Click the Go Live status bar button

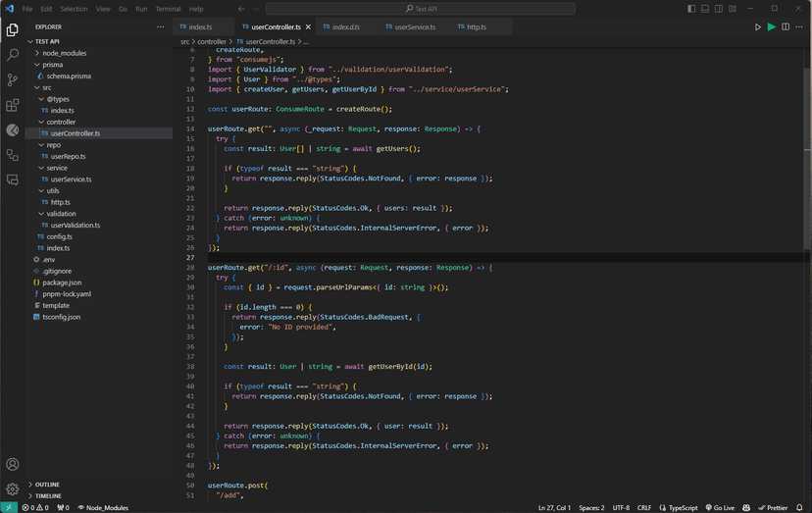coord(720,508)
